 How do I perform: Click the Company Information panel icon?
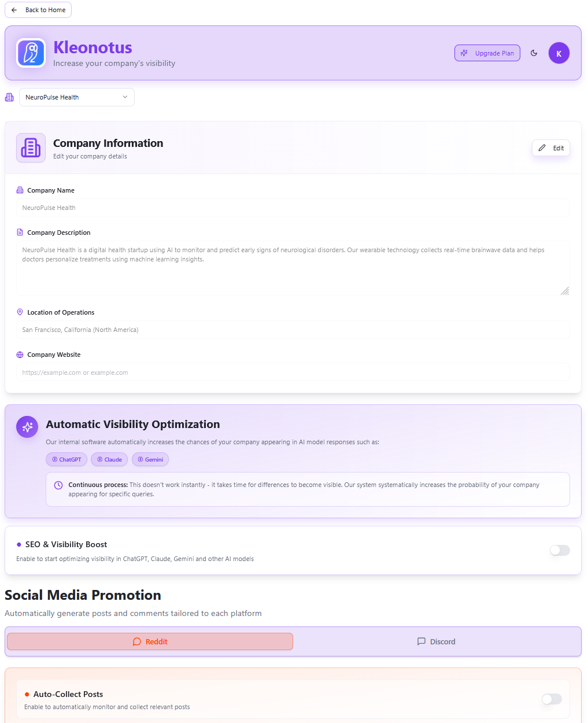click(31, 147)
